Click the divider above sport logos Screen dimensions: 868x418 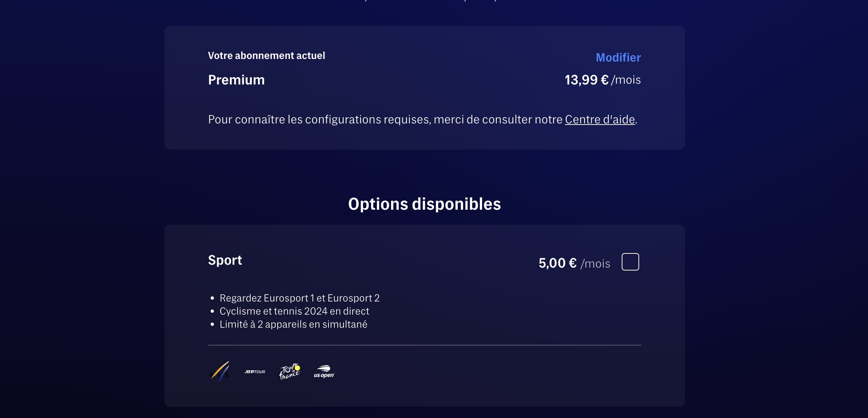click(425, 345)
